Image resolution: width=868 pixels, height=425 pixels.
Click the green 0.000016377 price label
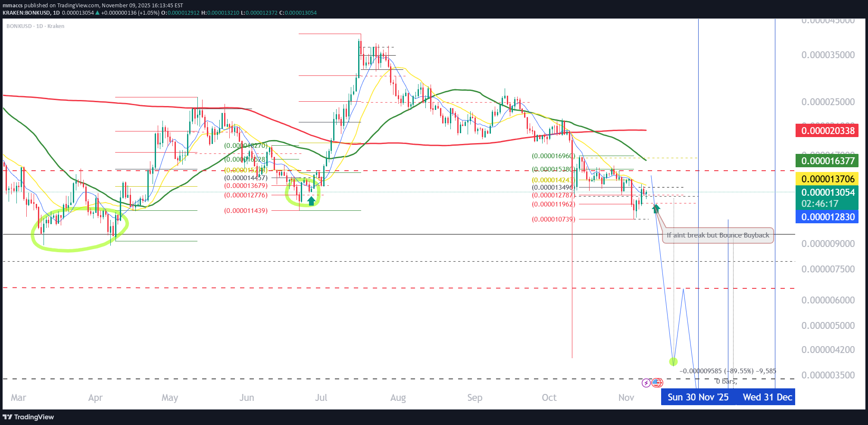(827, 161)
